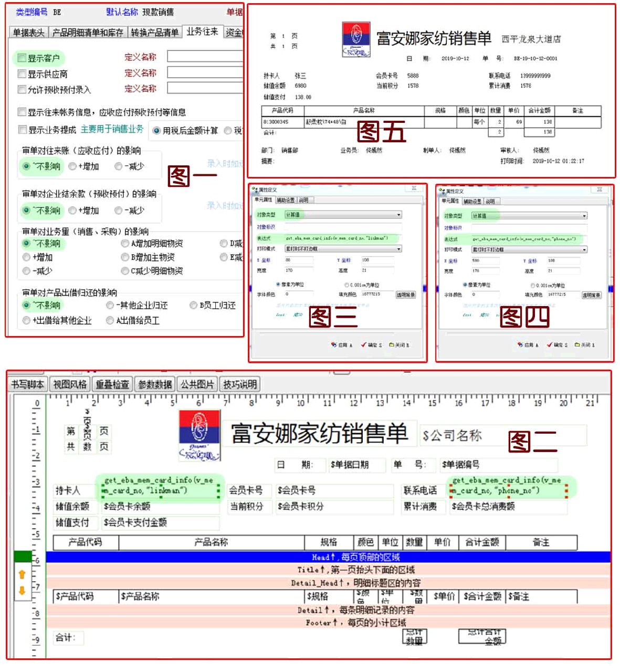Click the 表达式 field in 图四 dialog
The width and height of the screenshot is (620, 672).
(x=528, y=239)
